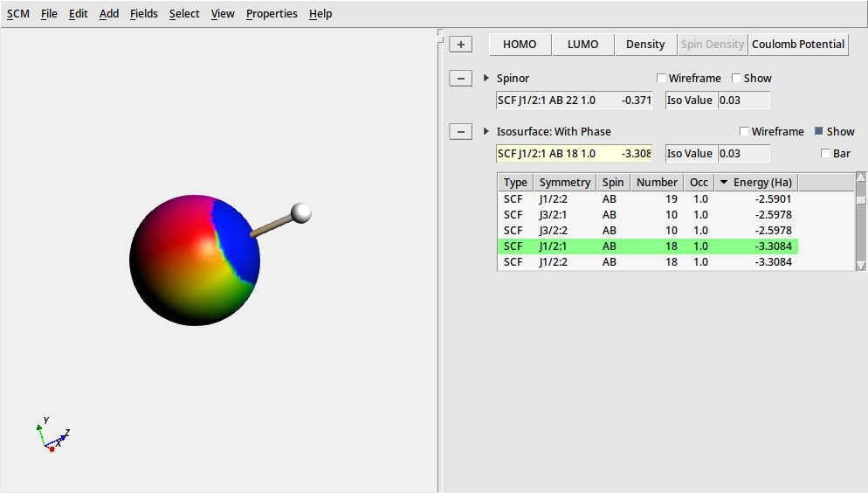
Task: Enable the Bar checkbox
Action: (826, 154)
